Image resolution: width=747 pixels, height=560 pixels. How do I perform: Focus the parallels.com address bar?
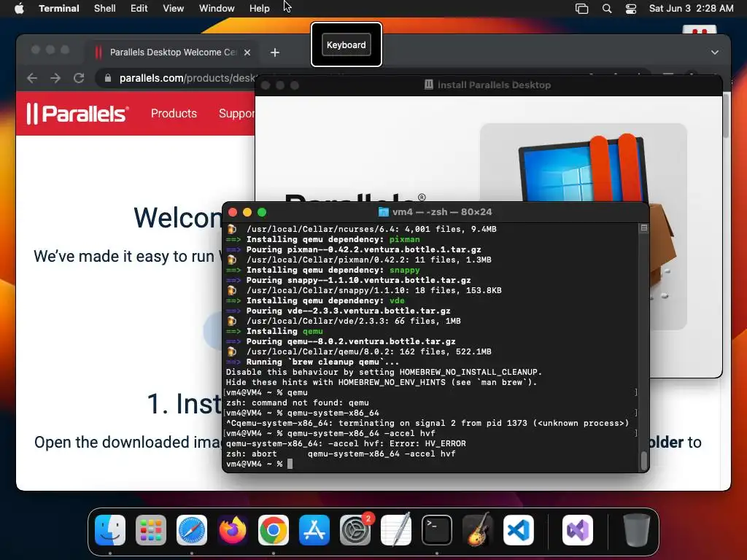click(187, 77)
